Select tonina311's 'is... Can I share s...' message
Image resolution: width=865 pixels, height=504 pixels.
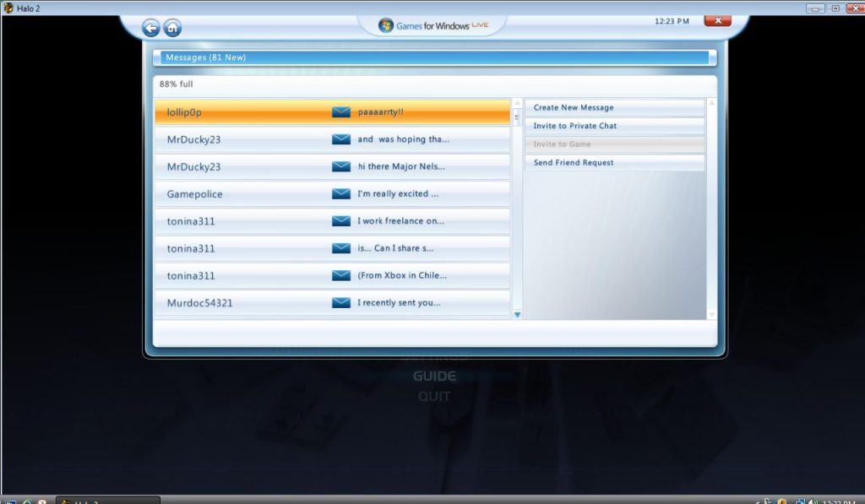click(332, 248)
